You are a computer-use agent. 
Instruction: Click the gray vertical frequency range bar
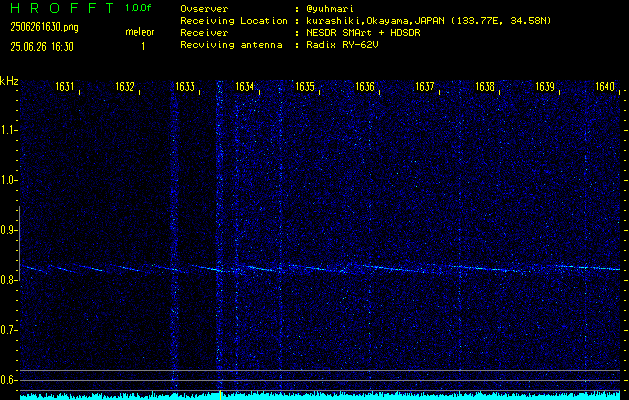pos(19,243)
